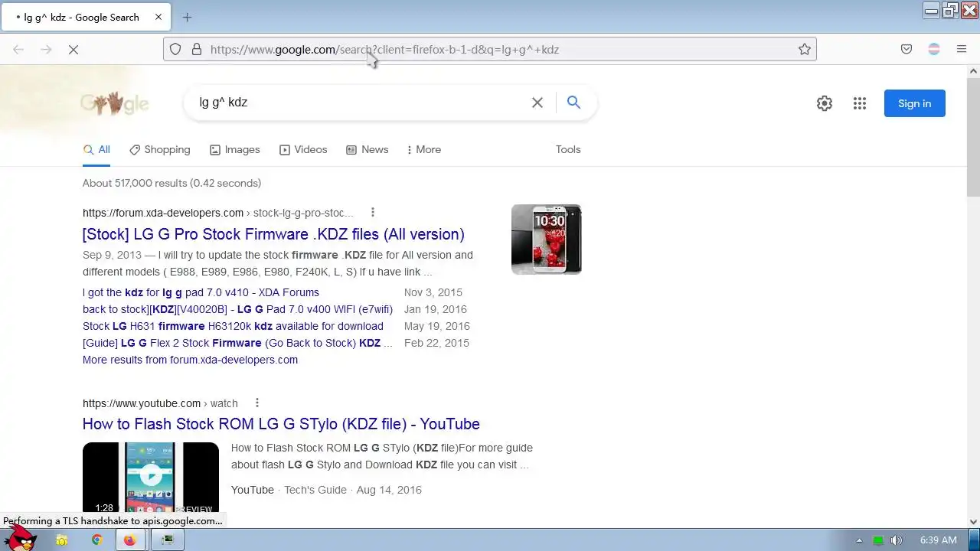Click the blue magnifier search button
Screen dimensions: 980x551
[573, 103]
